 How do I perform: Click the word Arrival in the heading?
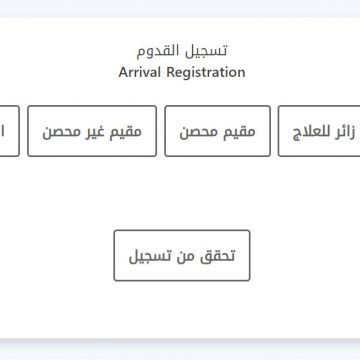(139, 72)
